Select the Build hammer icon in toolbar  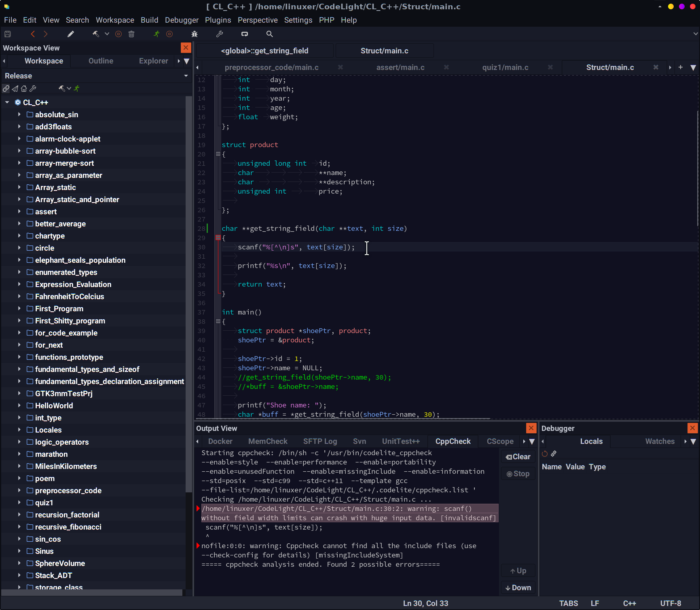pyautogui.click(x=96, y=34)
